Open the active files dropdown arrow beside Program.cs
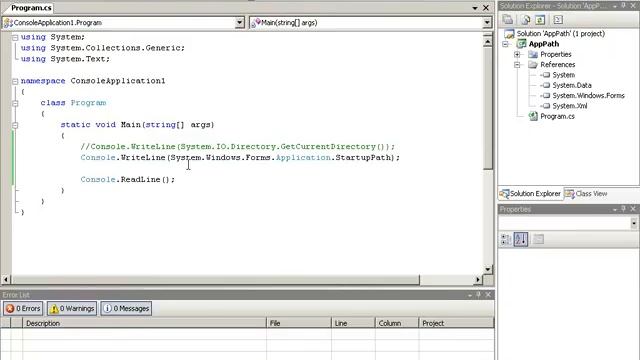 pos(475,8)
